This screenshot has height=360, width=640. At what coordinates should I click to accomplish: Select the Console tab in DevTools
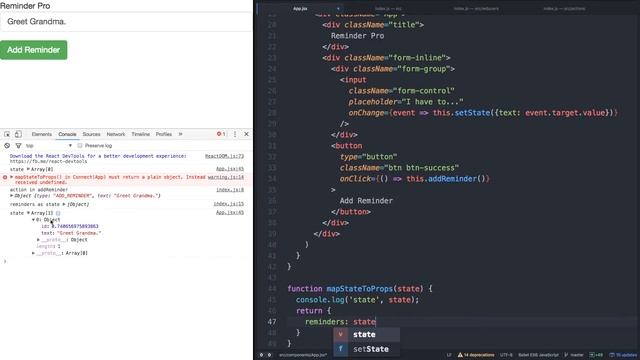(x=67, y=134)
